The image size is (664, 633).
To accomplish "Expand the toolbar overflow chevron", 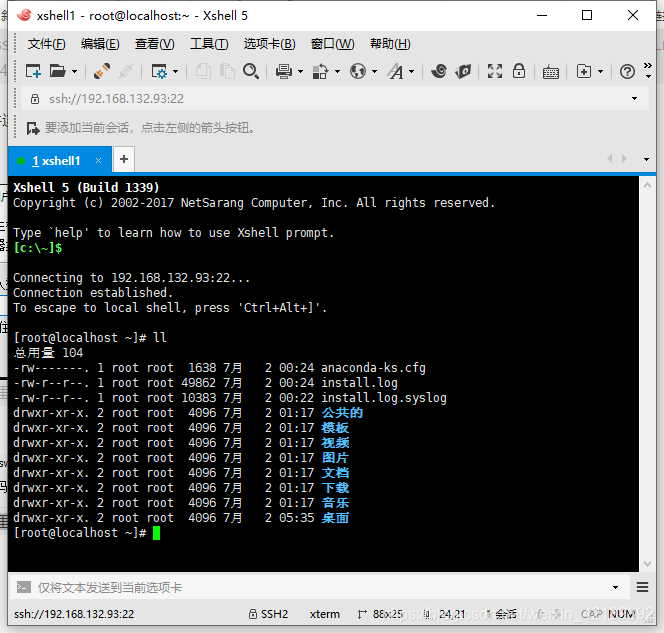I will click(x=648, y=70).
